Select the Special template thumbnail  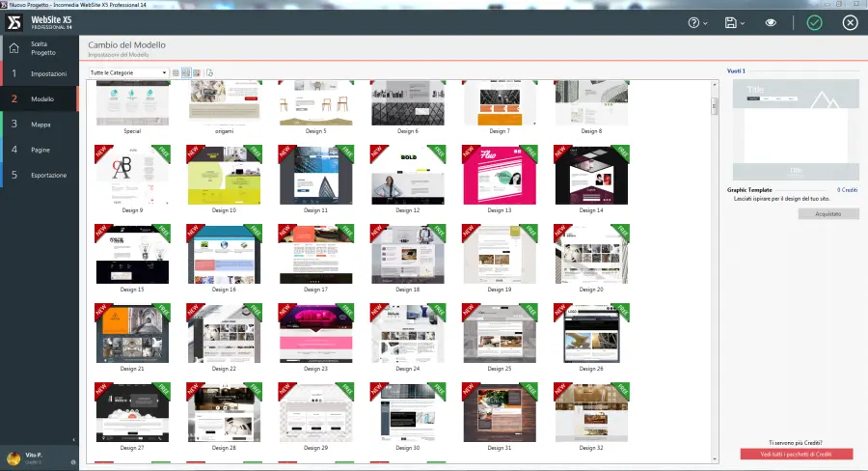[132, 103]
